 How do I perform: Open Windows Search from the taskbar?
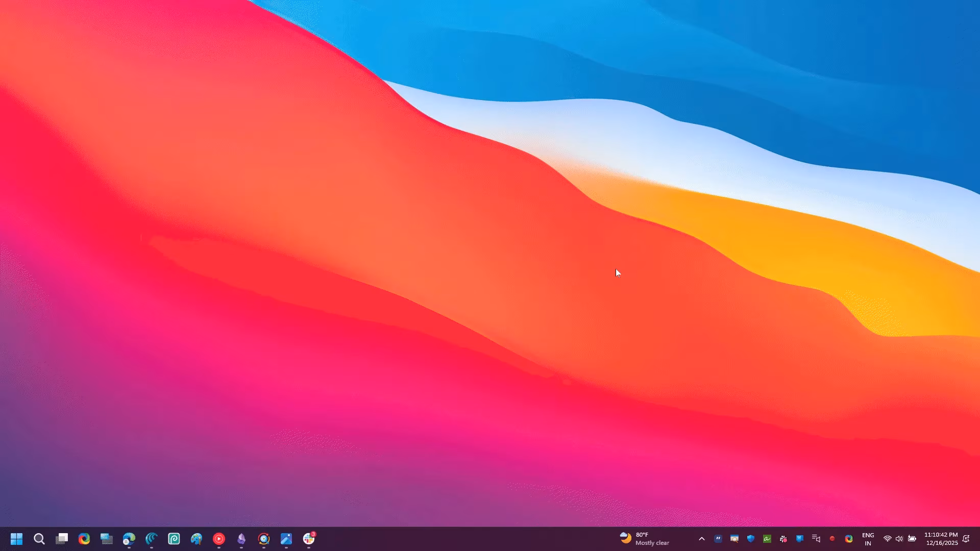[x=39, y=539]
